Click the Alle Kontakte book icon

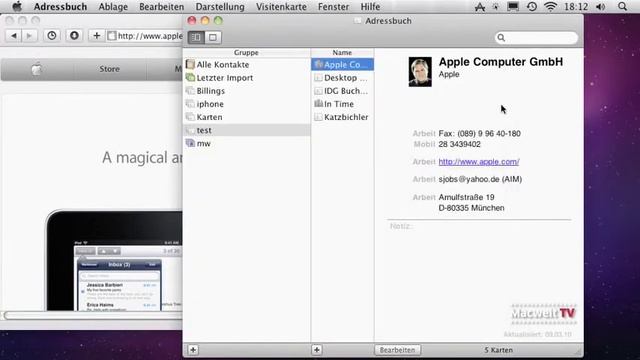click(x=190, y=64)
